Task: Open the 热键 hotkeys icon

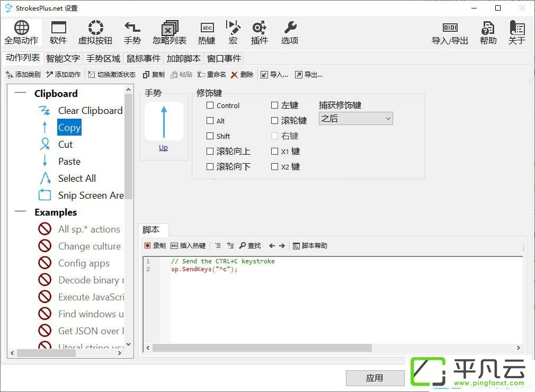Action: point(207,33)
